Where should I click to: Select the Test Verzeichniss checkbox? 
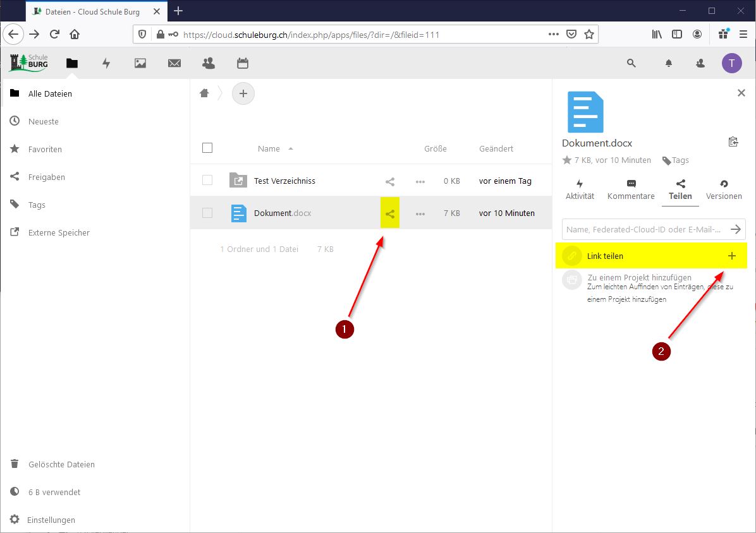click(207, 181)
